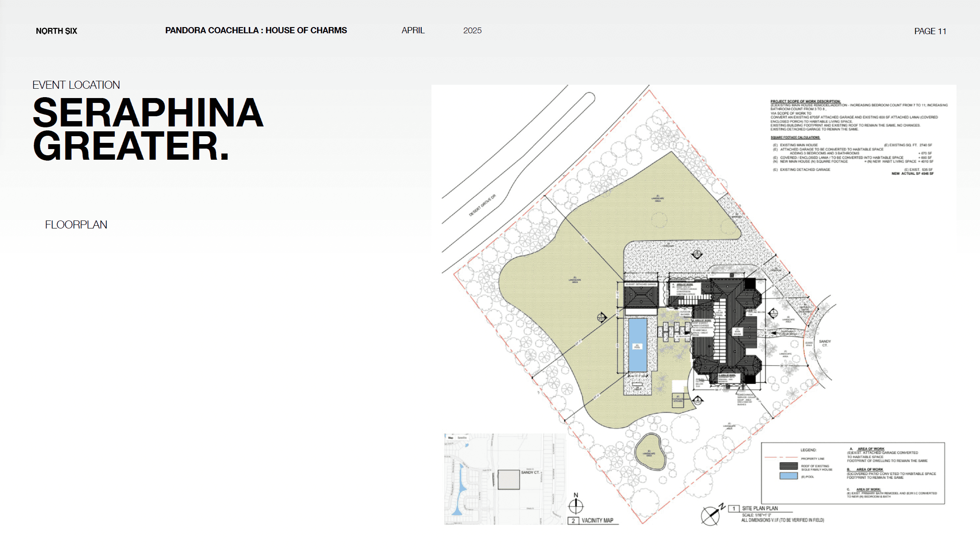
Task: Click the Pandora Coachella House of Charms title
Action: pyautogui.click(x=256, y=31)
